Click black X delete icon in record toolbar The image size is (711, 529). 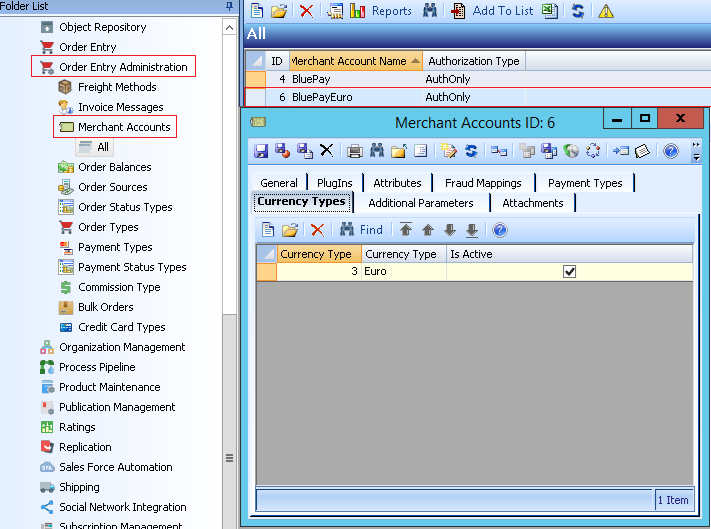click(326, 150)
